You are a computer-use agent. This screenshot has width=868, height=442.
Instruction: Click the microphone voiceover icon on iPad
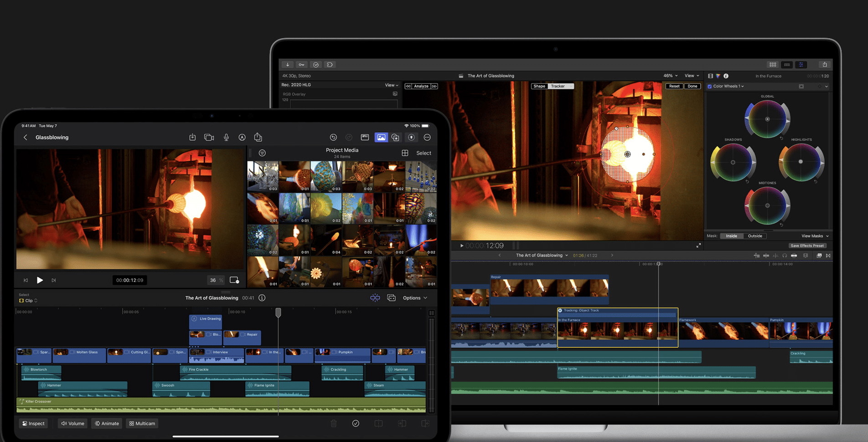(x=226, y=137)
